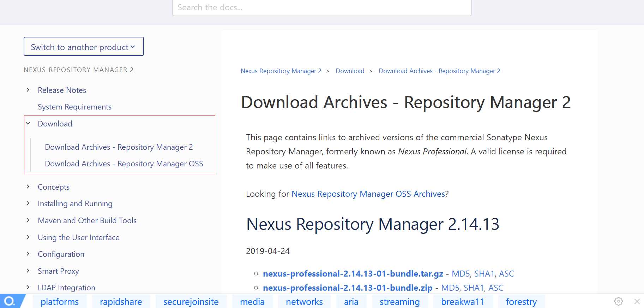The image size is (644, 308).
Task: Open MD5 checksum for zip bundle
Action: (x=450, y=288)
